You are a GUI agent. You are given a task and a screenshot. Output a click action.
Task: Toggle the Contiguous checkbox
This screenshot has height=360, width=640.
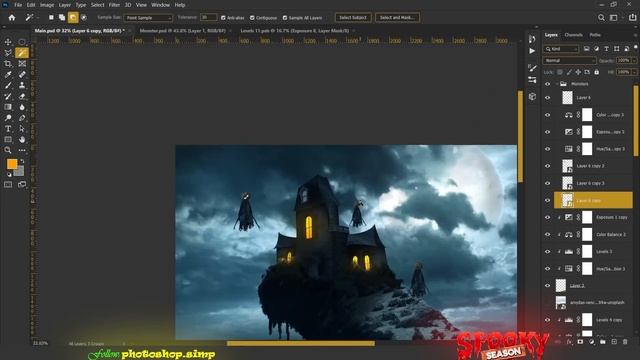pyautogui.click(x=252, y=18)
